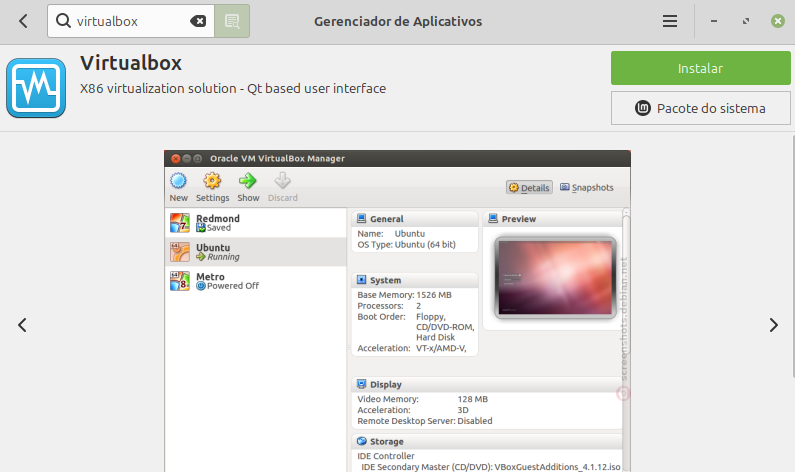Click the Settings gear icon in screenshot
Viewport: 795px width, 472px height.
(211, 182)
